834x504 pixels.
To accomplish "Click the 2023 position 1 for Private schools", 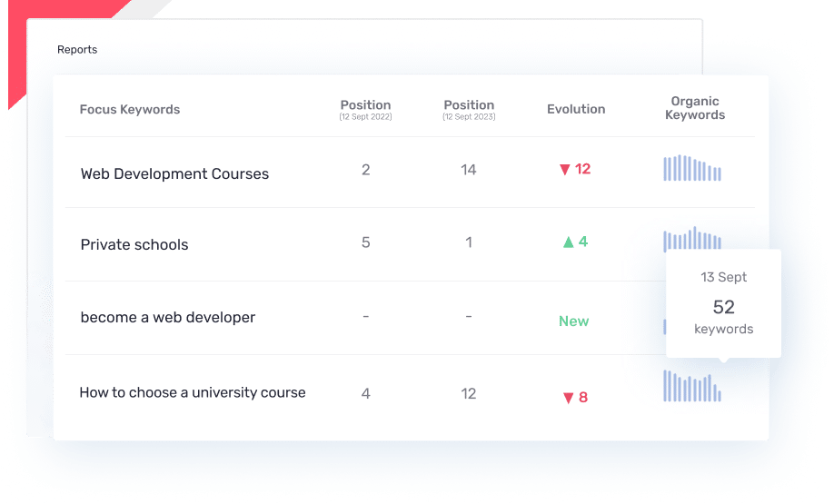I will [x=469, y=242].
